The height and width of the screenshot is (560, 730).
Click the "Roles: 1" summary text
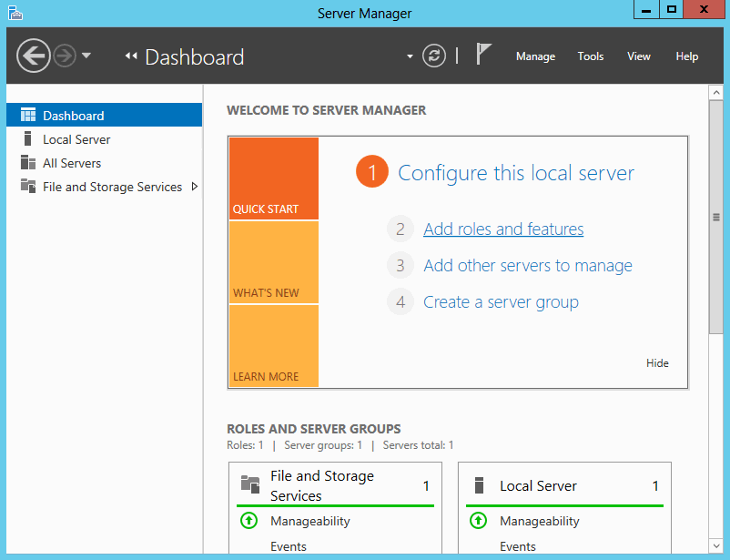pyautogui.click(x=245, y=445)
